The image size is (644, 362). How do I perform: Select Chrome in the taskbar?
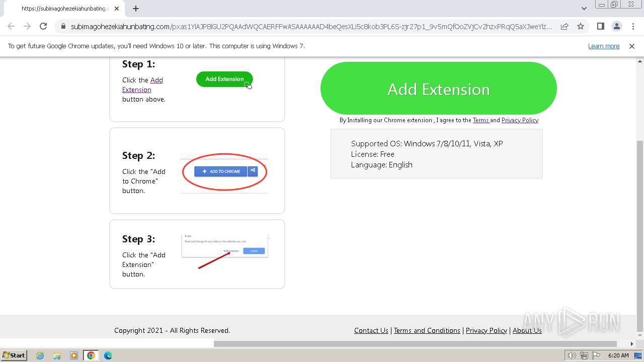pyautogui.click(x=91, y=355)
